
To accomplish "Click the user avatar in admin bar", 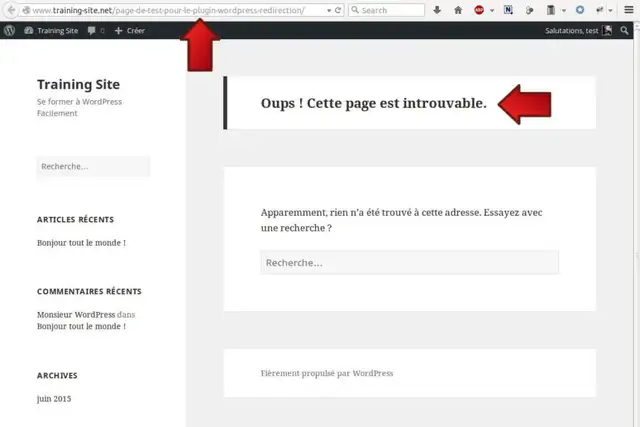I will (607, 31).
